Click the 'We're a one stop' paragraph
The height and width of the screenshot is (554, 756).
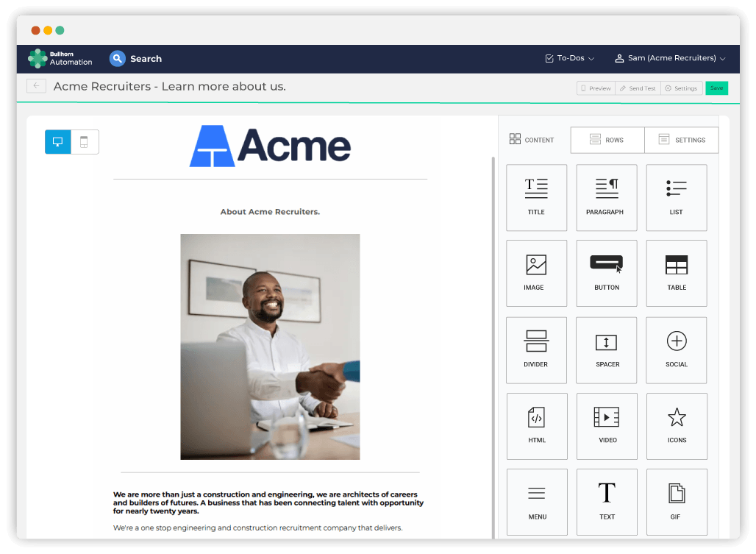[258, 528]
